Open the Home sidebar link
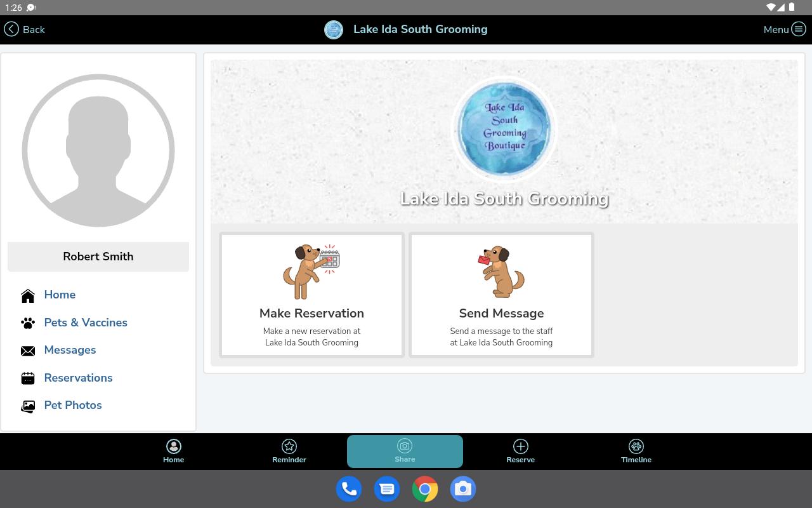This screenshot has width=812, height=508. click(60, 295)
